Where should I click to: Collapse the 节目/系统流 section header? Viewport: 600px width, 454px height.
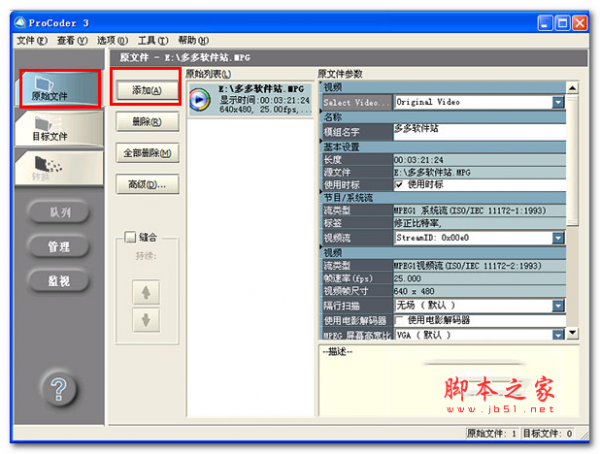click(x=443, y=198)
